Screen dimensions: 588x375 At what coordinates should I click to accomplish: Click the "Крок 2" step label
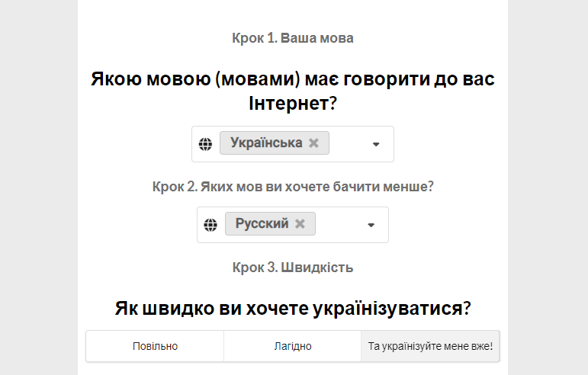click(293, 186)
